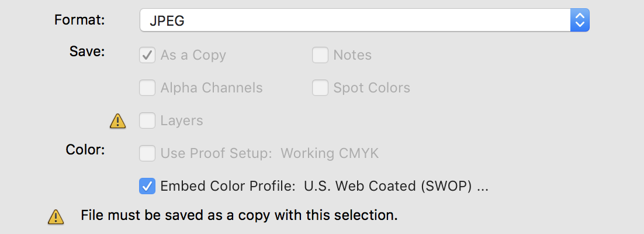Enable the Use Proof Setup checkbox
Screen dimensions: 644x234
point(147,153)
